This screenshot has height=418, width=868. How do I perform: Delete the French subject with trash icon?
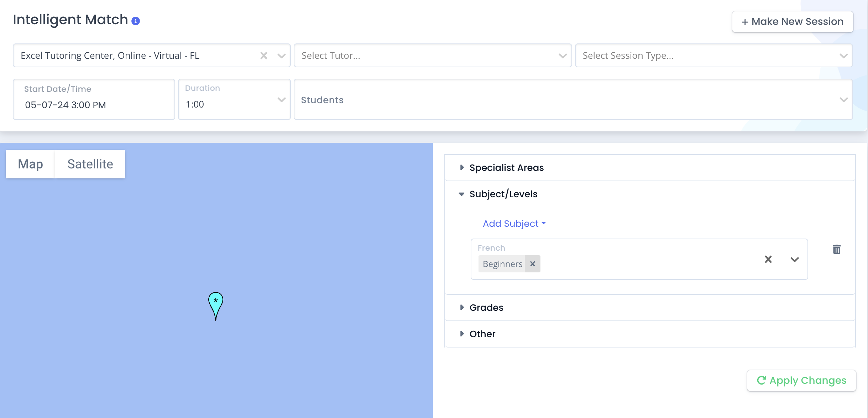pyautogui.click(x=837, y=249)
